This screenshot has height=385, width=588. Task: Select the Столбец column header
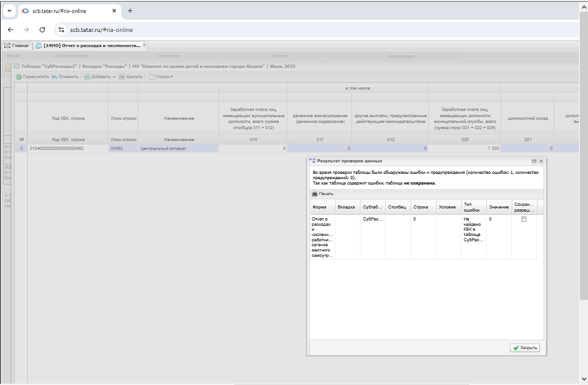point(398,207)
